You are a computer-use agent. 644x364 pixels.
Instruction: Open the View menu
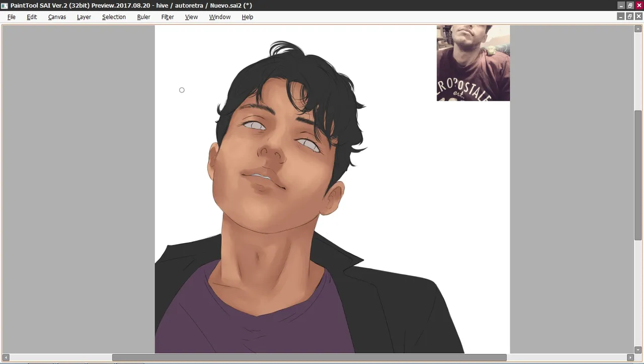(191, 17)
